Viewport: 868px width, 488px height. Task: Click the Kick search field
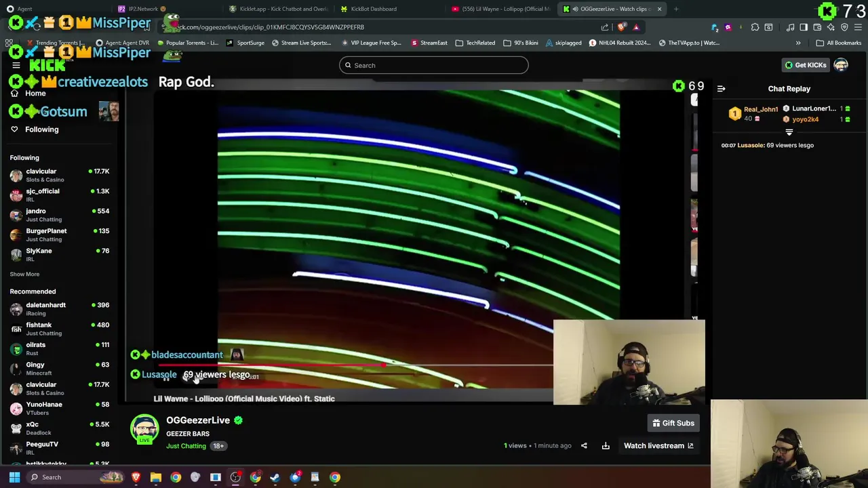434,65
